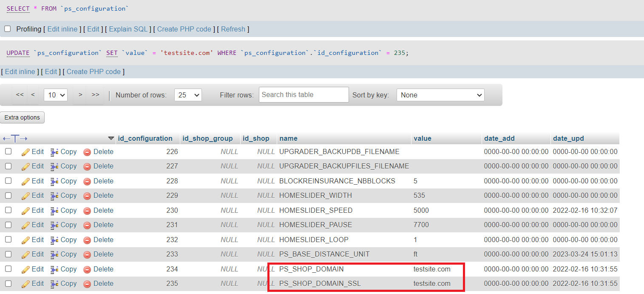Image resolution: width=644 pixels, height=294 pixels.
Task: Click Delete icon for row 233
Action: click(x=87, y=254)
